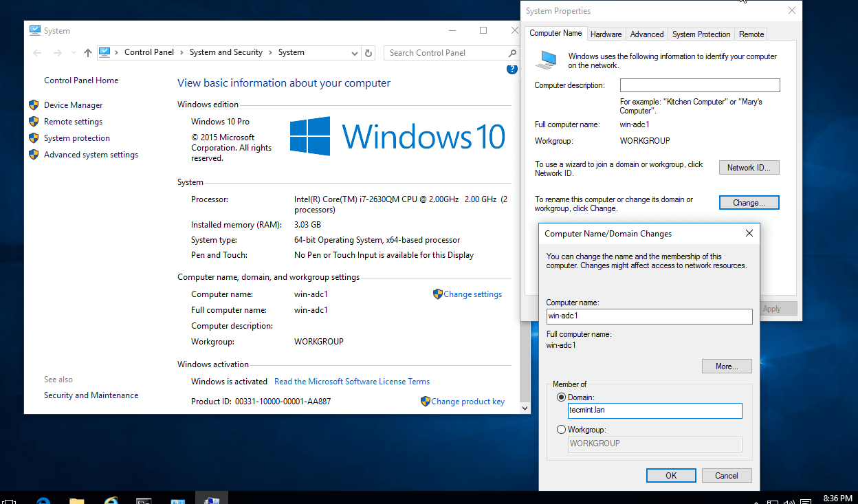The width and height of the screenshot is (858, 504).
Task: Click the blue help question mark icon
Action: tap(511, 69)
